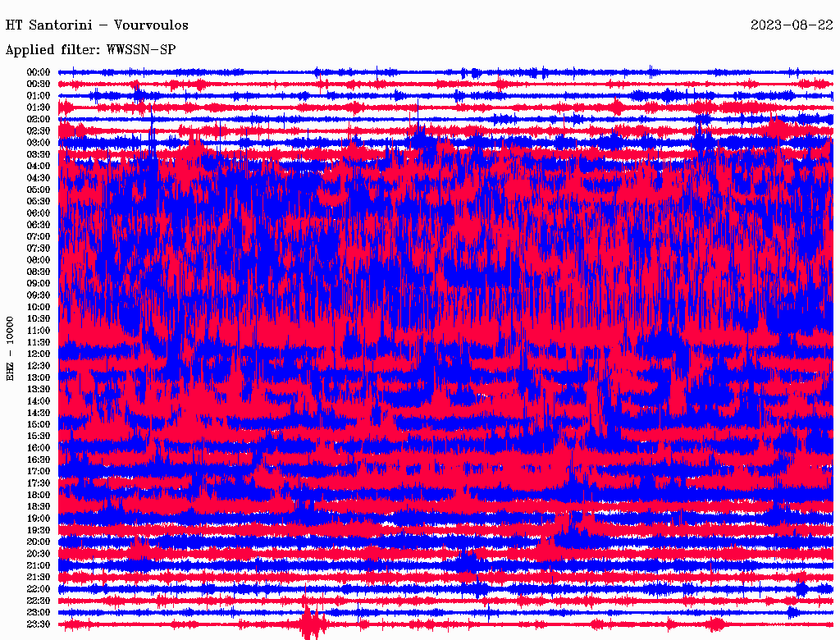Click the station title HT Santorini – Vourvoulos

pos(97,25)
